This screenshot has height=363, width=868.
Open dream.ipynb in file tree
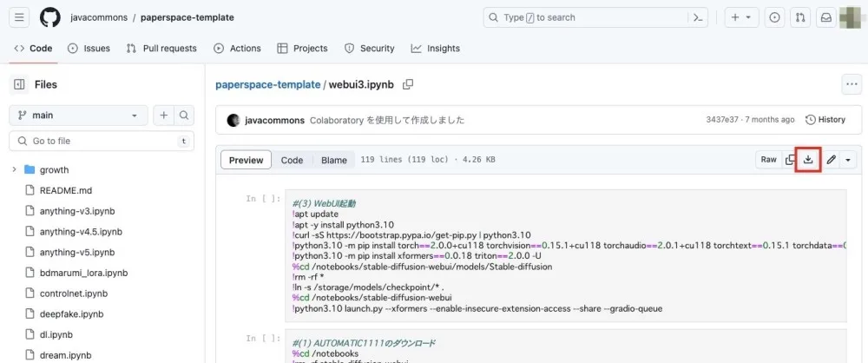coord(65,355)
